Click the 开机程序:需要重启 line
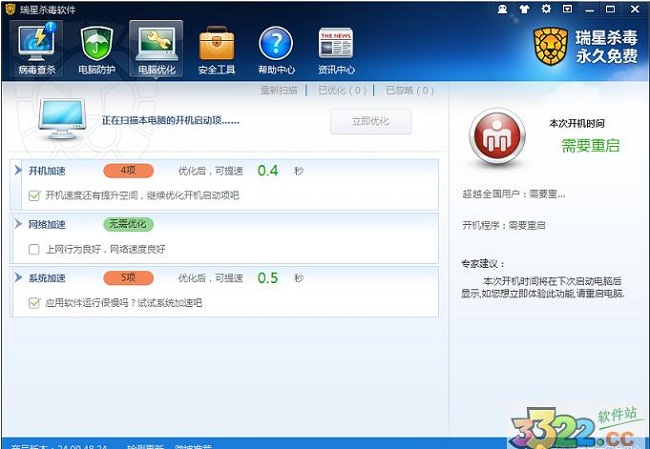Screen dimensions: 650x449 504,226
